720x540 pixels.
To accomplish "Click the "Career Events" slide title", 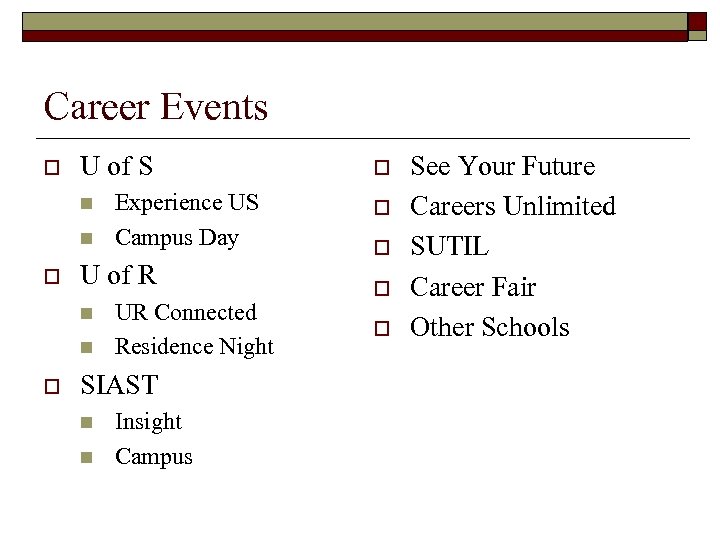I will click(156, 107).
